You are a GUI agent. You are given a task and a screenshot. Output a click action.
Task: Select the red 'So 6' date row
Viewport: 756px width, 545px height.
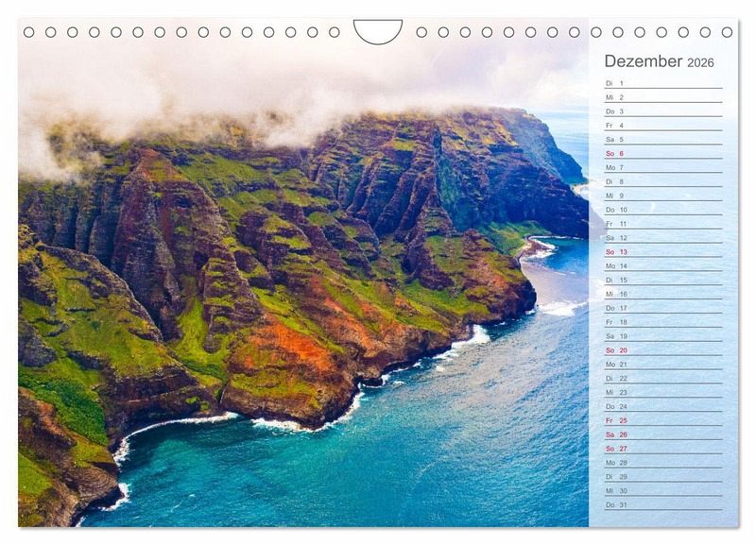[x=663, y=154]
